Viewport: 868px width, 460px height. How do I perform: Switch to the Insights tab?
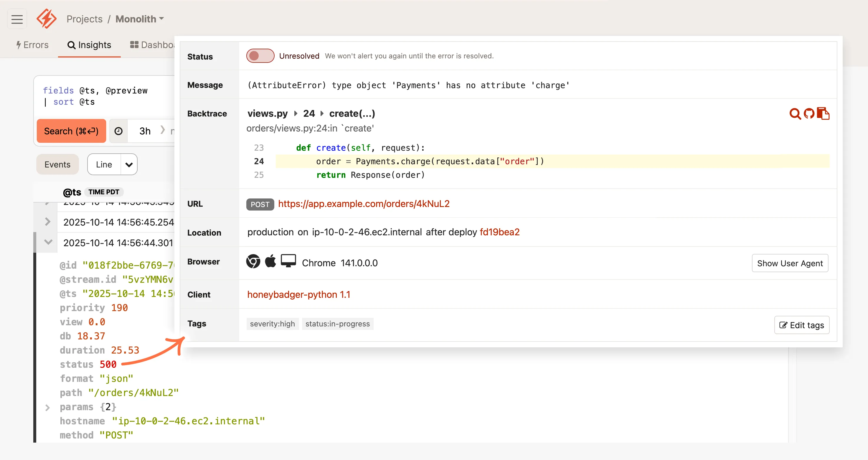coord(89,45)
